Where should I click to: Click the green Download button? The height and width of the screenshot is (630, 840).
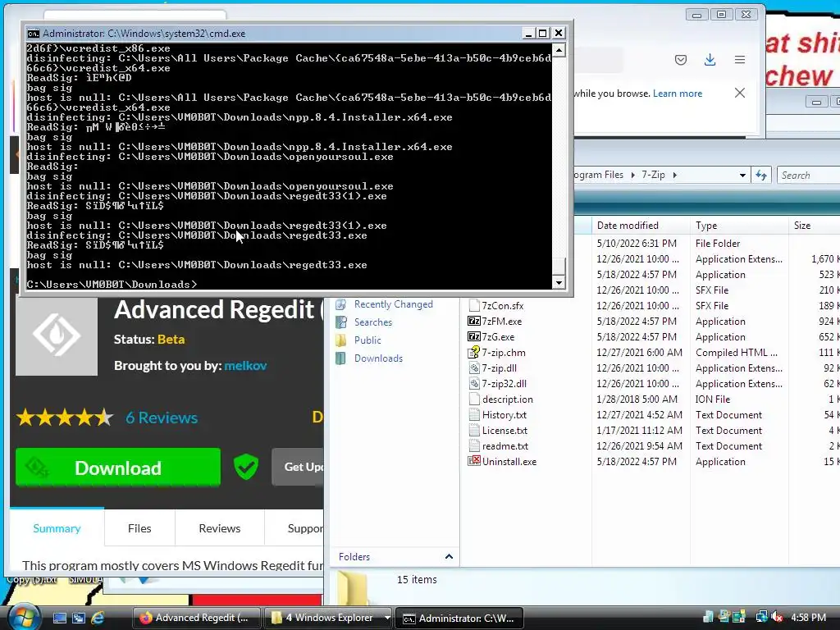[118, 467]
